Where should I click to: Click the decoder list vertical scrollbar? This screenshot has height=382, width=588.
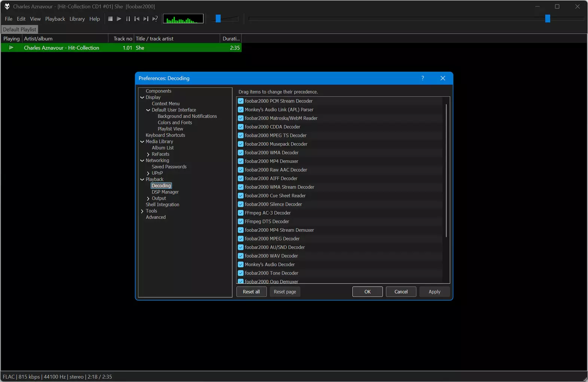446,171
